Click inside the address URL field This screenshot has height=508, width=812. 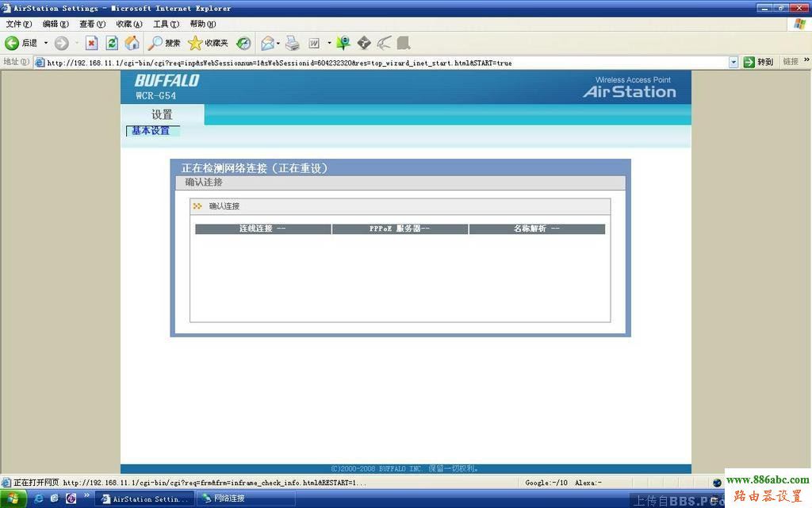pyautogui.click(x=381, y=62)
